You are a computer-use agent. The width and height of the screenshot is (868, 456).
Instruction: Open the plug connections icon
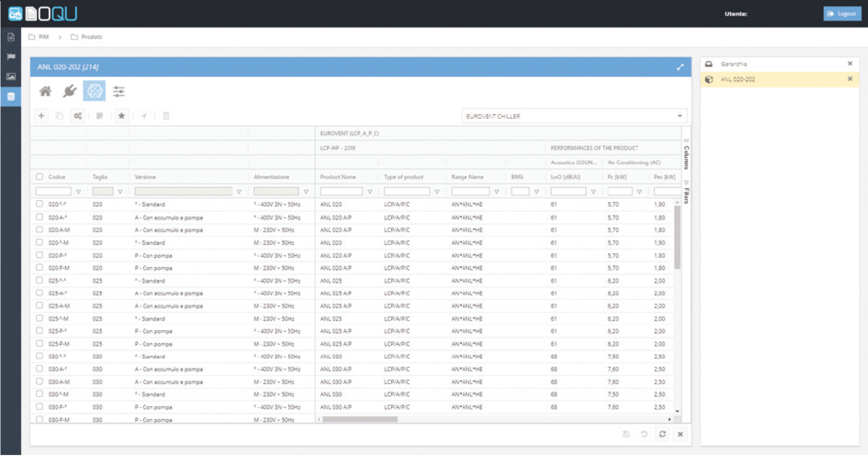click(70, 91)
